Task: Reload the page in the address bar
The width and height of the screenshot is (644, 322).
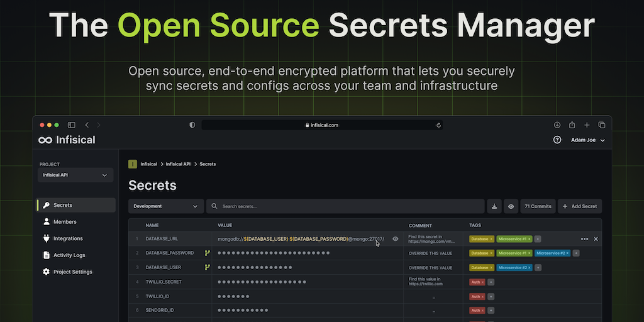Action: click(438, 125)
